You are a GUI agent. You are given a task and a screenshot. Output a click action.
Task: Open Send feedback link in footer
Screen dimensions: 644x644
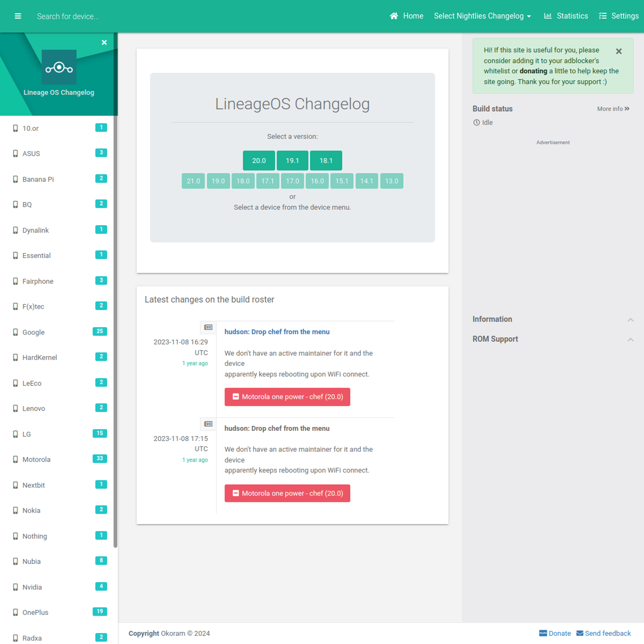pyautogui.click(x=604, y=633)
